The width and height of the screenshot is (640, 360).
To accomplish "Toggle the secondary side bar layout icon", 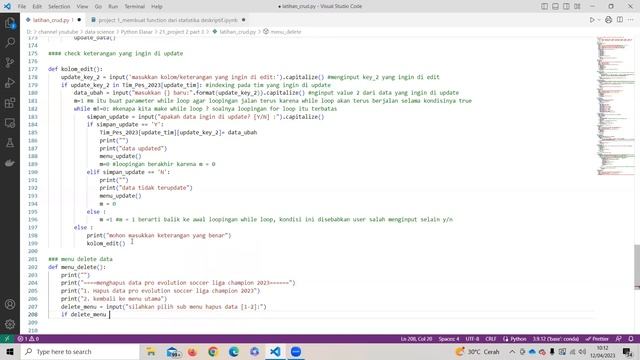I will point(566,6).
